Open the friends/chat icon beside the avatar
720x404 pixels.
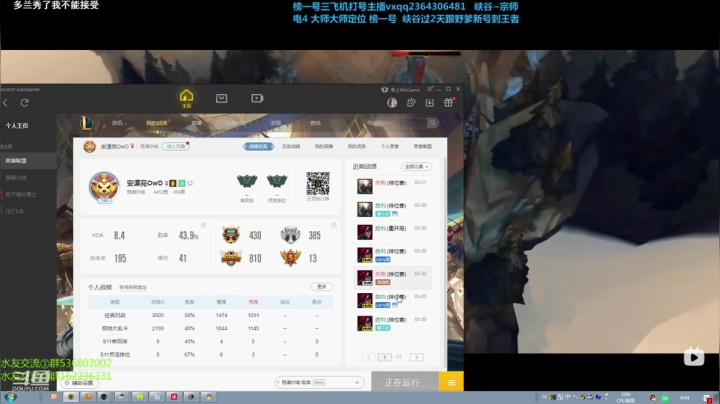pos(411,103)
